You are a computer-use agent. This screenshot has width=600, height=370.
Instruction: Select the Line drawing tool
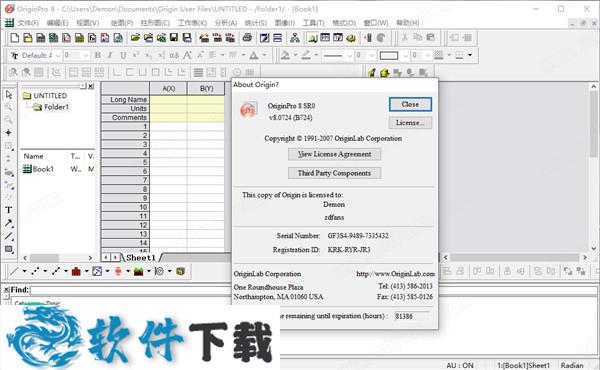tap(8, 236)
